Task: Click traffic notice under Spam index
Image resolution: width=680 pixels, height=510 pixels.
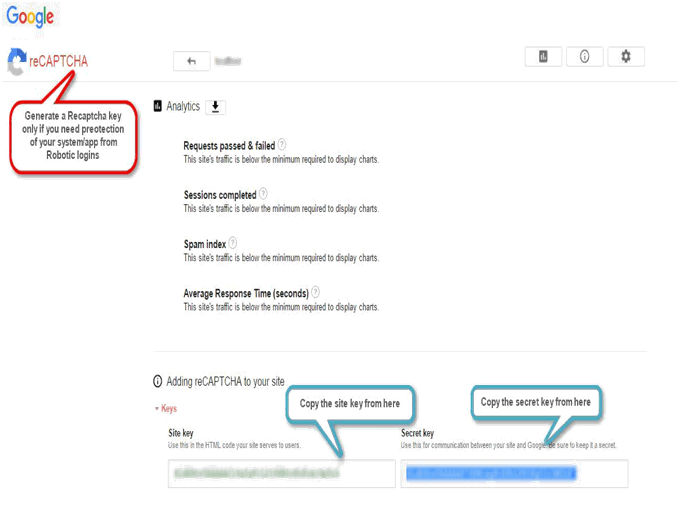Action: [281, 258]
